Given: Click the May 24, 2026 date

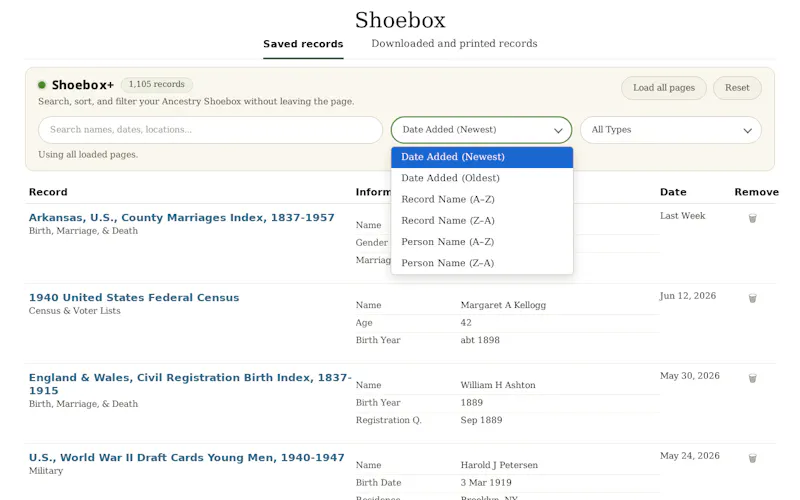Looking at the screenshot, I should (690, 456).
